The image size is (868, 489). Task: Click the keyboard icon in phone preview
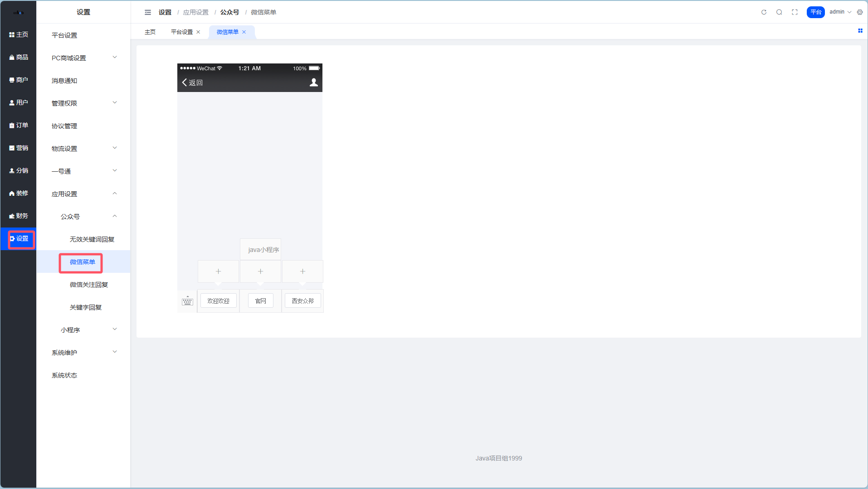click(x=187, y=301)
